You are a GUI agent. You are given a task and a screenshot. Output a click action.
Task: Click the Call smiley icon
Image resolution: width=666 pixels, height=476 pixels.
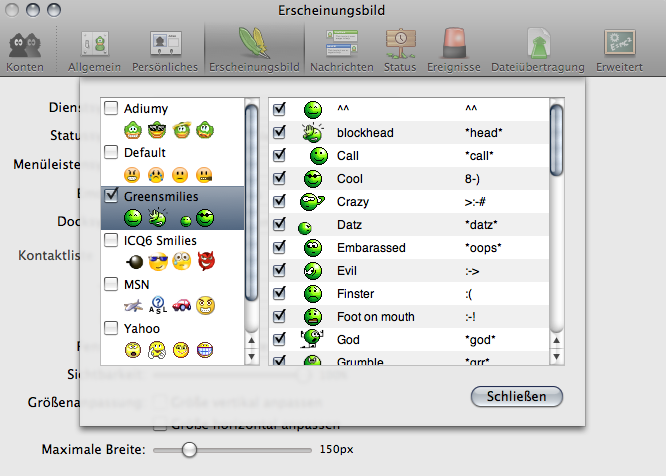[x=319, y=156]
